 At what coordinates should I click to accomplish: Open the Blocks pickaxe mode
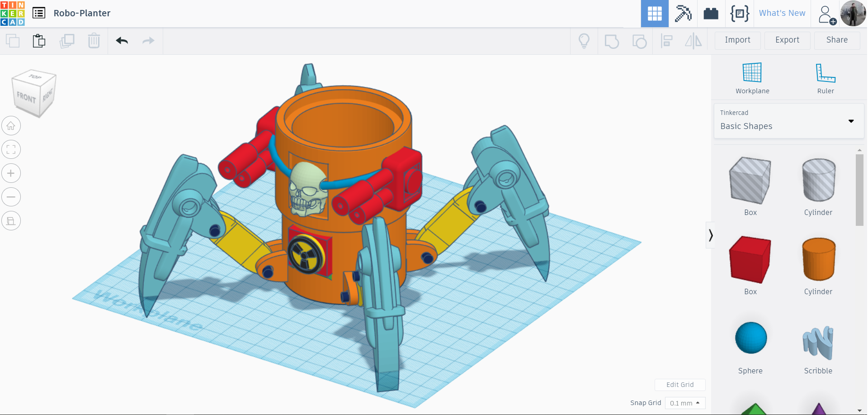pyautogui.click(x=683, y=14)
